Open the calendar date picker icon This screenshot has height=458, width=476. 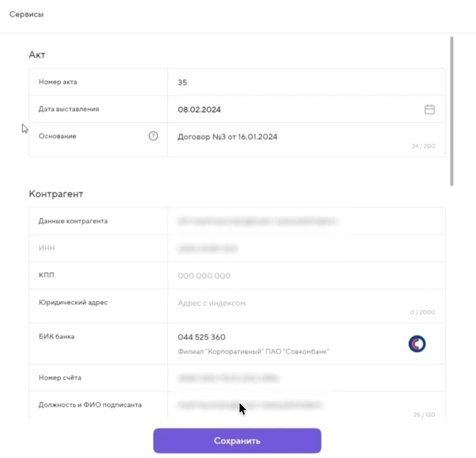pyautogui.click(x=429, y=109)
